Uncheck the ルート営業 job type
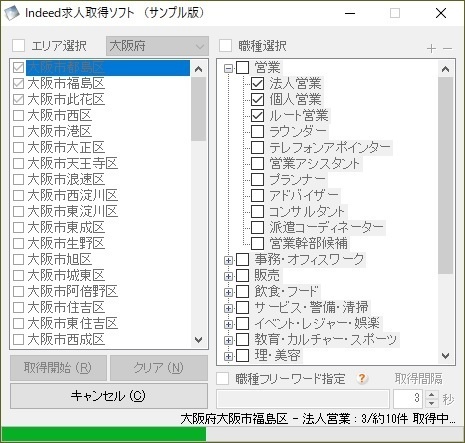Viewport: 465px width, 443px height. (257, 115)
